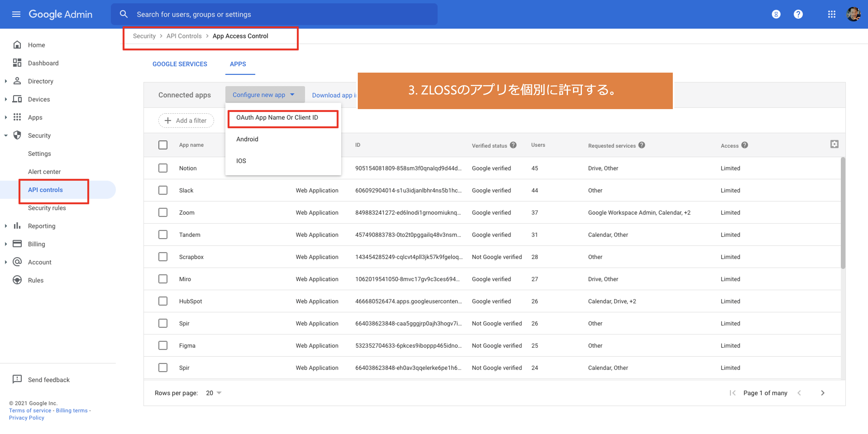Expand the Account section arrow
This screenshot has height=434, width=868.
[6, 262]
